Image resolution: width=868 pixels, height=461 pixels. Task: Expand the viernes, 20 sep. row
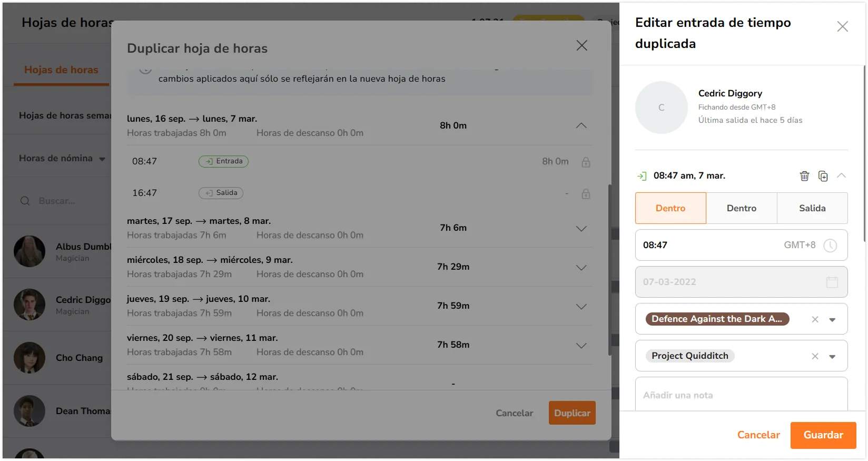581,345
